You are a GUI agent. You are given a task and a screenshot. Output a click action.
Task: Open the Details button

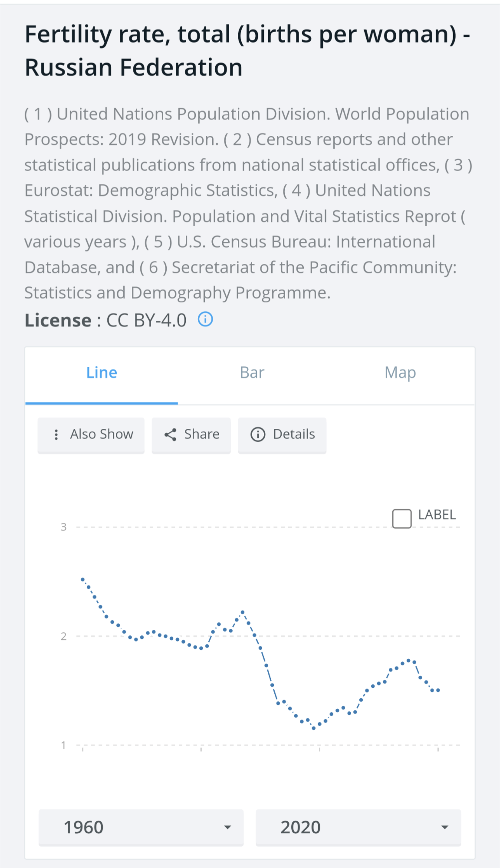282,435
